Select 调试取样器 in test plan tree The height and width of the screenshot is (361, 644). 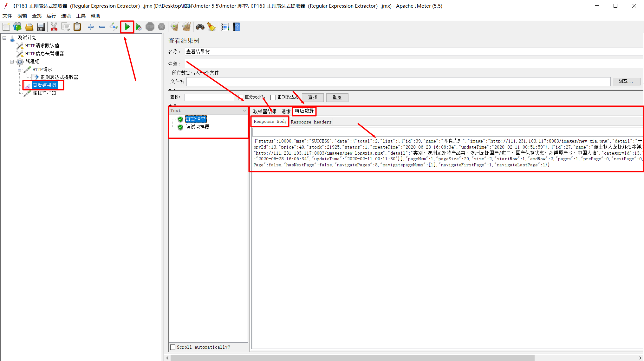click(x=45, y=93)
